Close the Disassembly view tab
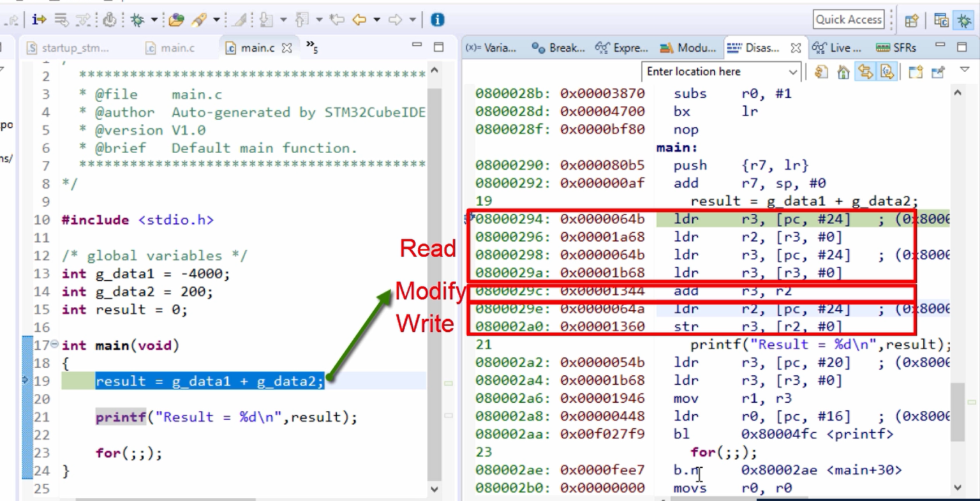The width and height of the screenshot is (980, 501). 796,48
